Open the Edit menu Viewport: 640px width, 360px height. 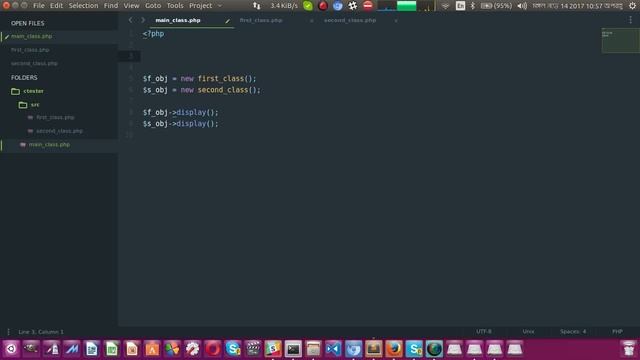[56, 6]
